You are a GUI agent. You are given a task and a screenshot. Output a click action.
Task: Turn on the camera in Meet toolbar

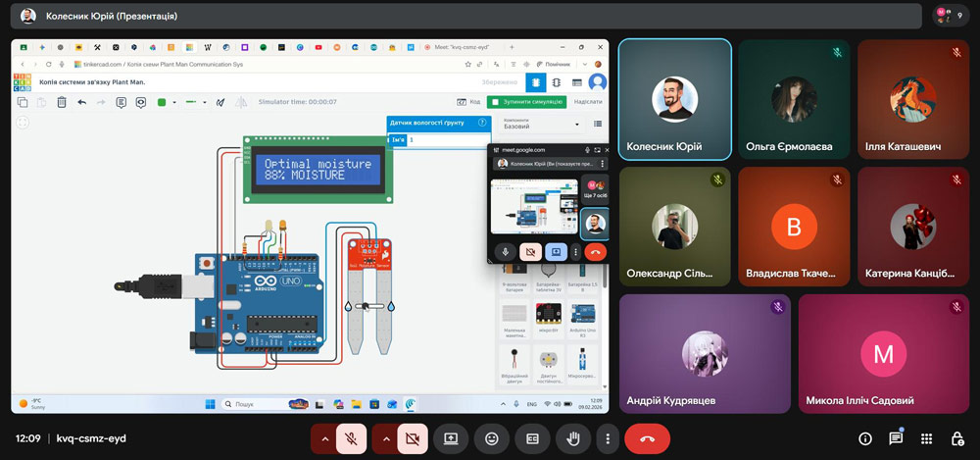pyautogui.click(x=412, y=438)
